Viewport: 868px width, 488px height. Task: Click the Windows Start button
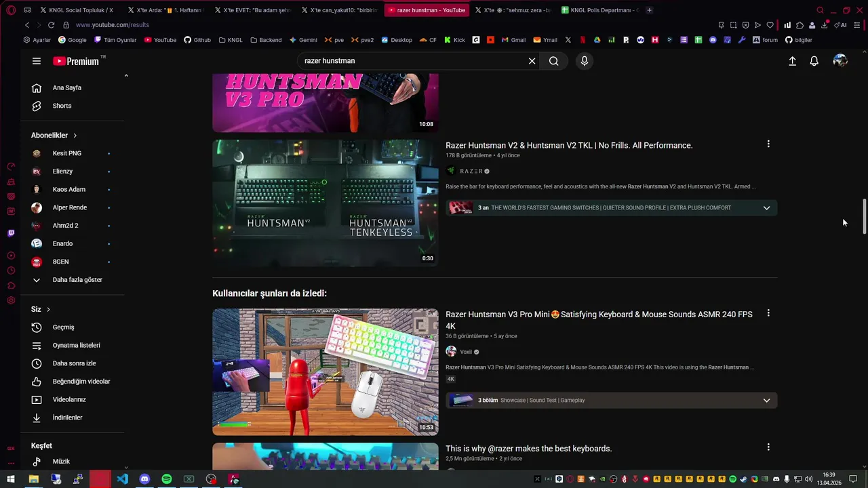coord(11,479)
